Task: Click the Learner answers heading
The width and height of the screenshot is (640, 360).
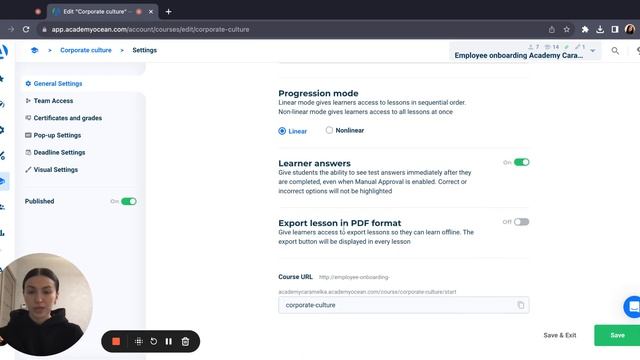Action: [314, 163]
